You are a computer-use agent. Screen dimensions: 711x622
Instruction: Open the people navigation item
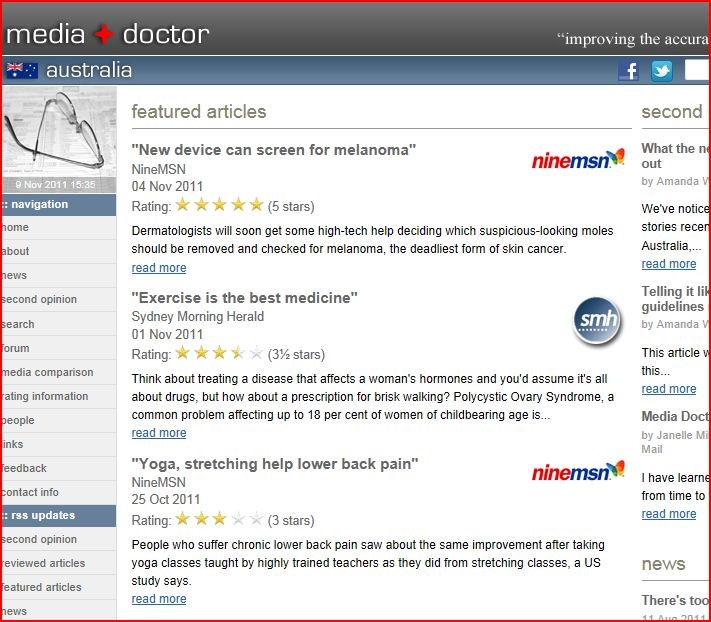click(x=58, y=420)
